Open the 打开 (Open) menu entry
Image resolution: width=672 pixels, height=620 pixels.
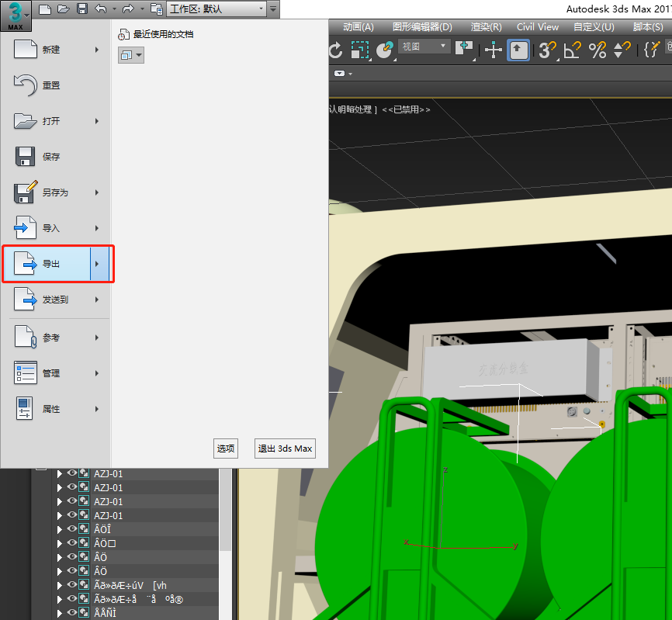point(56,121)
